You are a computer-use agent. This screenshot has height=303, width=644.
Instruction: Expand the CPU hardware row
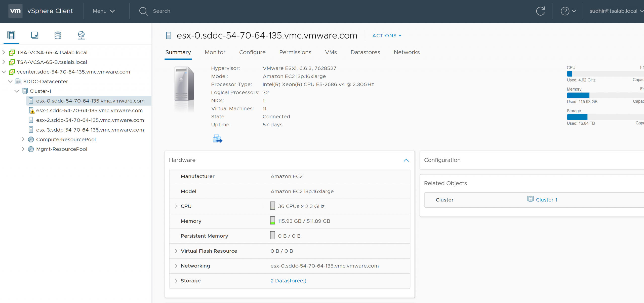(x=176, y=206)
